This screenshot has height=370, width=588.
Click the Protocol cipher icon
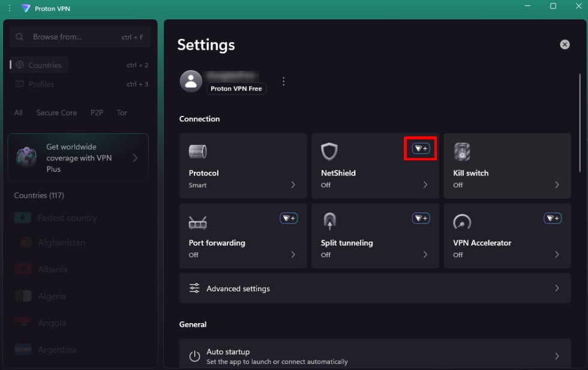coord(197,151)
